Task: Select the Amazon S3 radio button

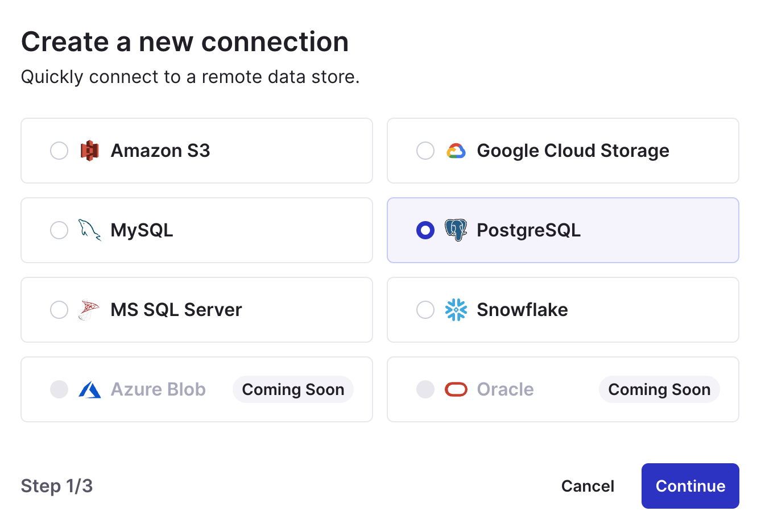Action: click(x=59, y=151)
